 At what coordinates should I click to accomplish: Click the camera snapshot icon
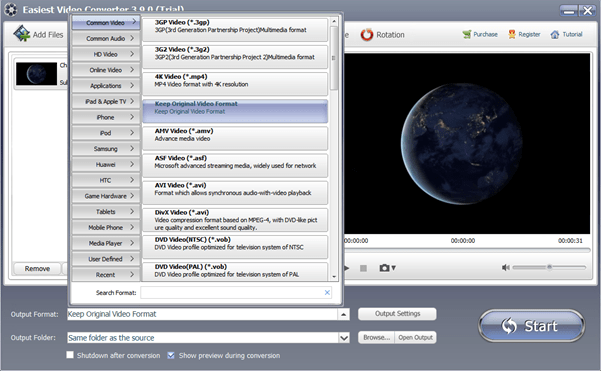coord(384,268)
